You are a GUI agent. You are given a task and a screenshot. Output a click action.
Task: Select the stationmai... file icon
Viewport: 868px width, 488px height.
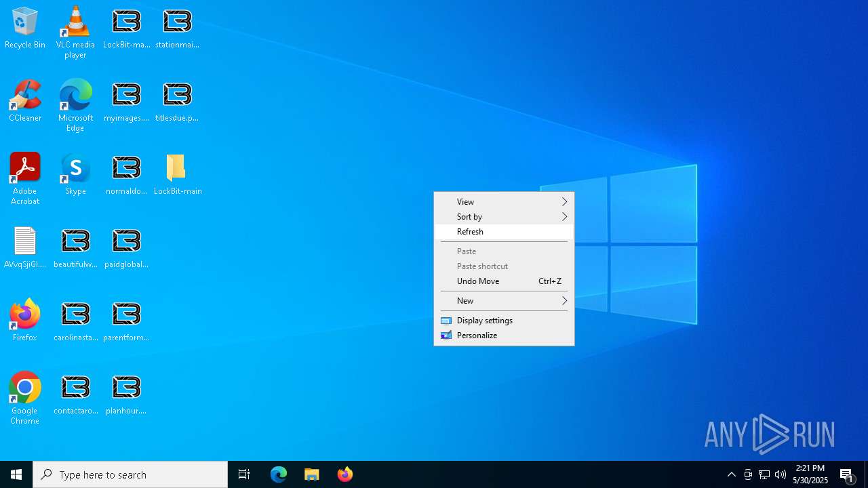(x=177, y=28)
